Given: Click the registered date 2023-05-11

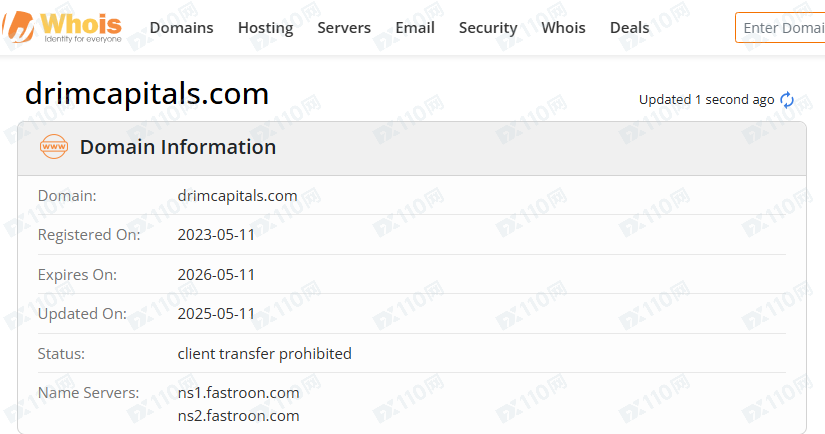Looking at the screenshot, I should [216, 235].
